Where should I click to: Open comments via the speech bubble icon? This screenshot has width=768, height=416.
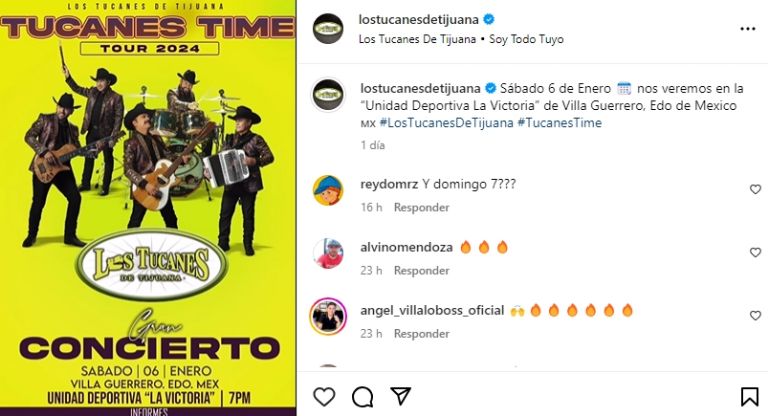[x=362, y=397]
